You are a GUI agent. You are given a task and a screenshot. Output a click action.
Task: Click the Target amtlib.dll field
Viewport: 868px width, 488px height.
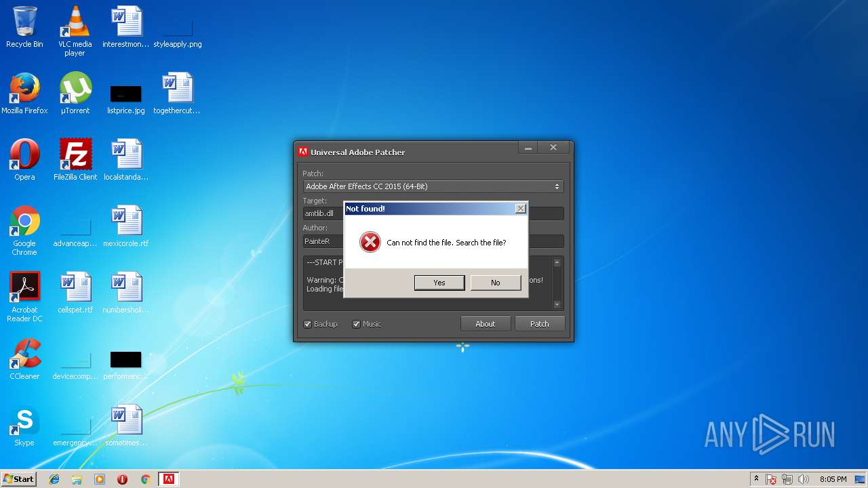(x=433, y=213)
